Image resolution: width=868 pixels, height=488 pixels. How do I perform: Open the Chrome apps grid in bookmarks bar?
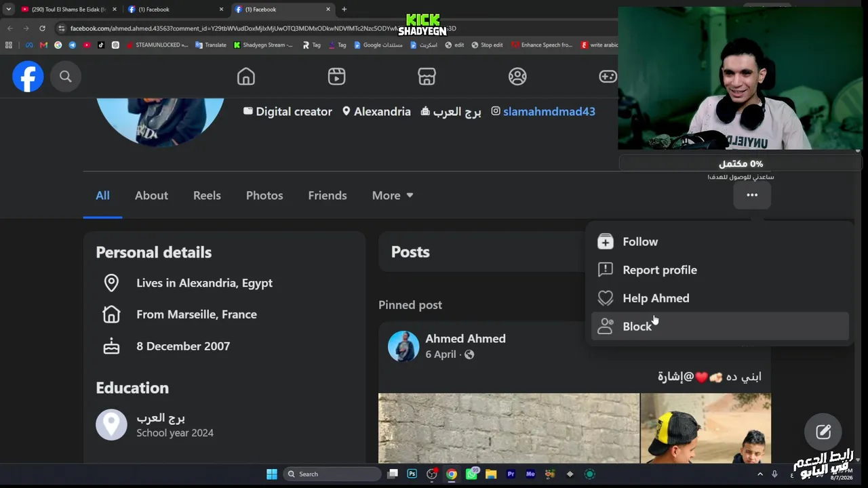point(9,45)
